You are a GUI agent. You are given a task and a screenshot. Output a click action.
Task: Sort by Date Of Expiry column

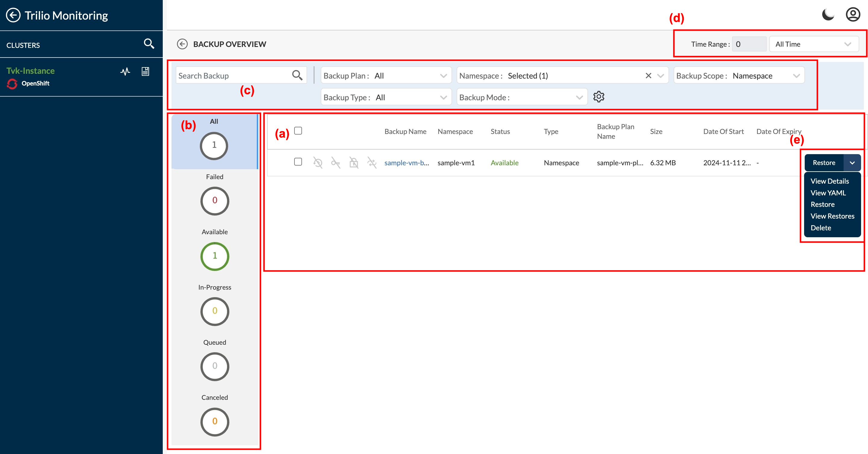pyautogui.click(x=779, y=132)
